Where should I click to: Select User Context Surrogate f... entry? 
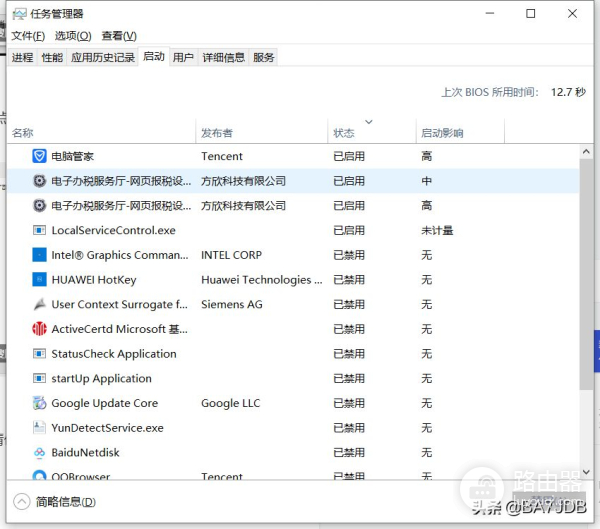click(x=119, y=304)
